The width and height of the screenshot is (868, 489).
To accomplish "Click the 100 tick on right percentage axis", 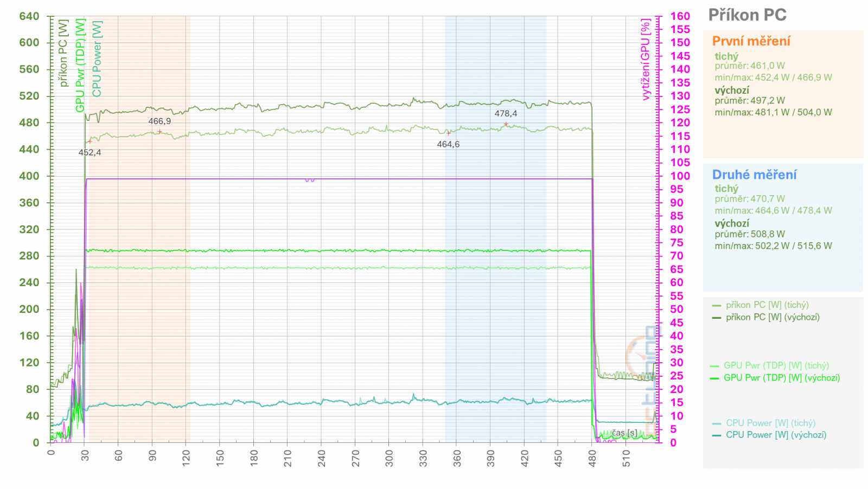I will (x=680, y=176).
